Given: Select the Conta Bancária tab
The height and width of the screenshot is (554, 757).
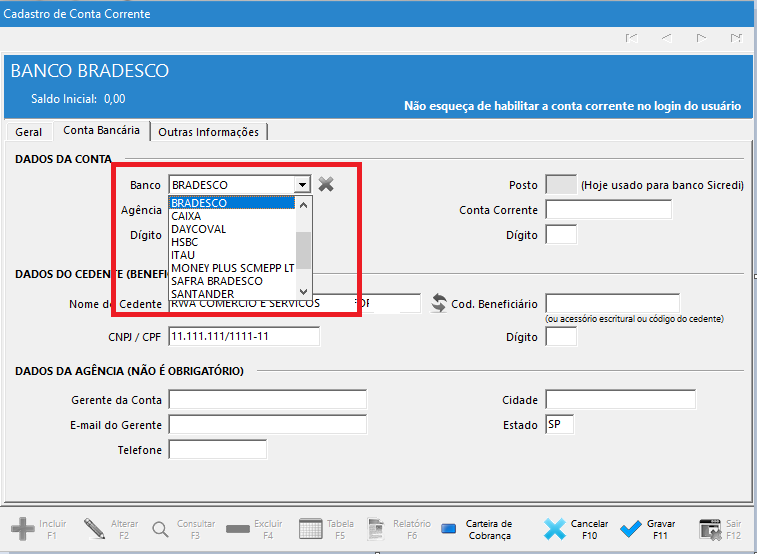Looking at the screenshot, I should click(101, 130).
